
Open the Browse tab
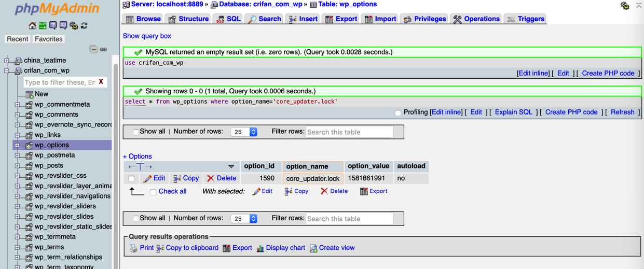tap(143, 19)
